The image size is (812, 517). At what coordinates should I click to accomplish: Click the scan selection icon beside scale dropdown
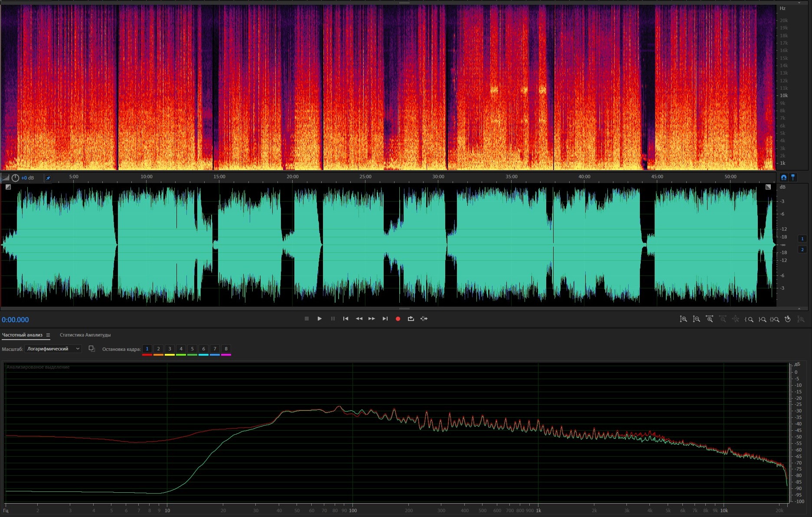[x=91, y=349]
